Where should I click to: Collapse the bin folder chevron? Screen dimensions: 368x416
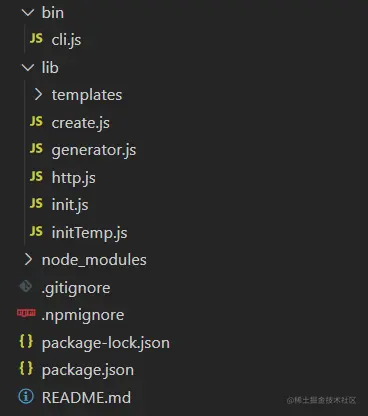tap(28, 13)
